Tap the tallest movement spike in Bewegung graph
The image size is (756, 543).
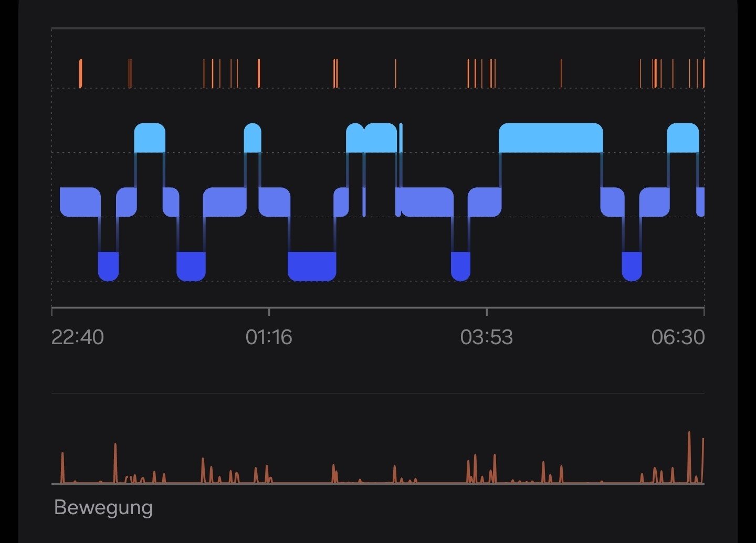coord(689,457)
